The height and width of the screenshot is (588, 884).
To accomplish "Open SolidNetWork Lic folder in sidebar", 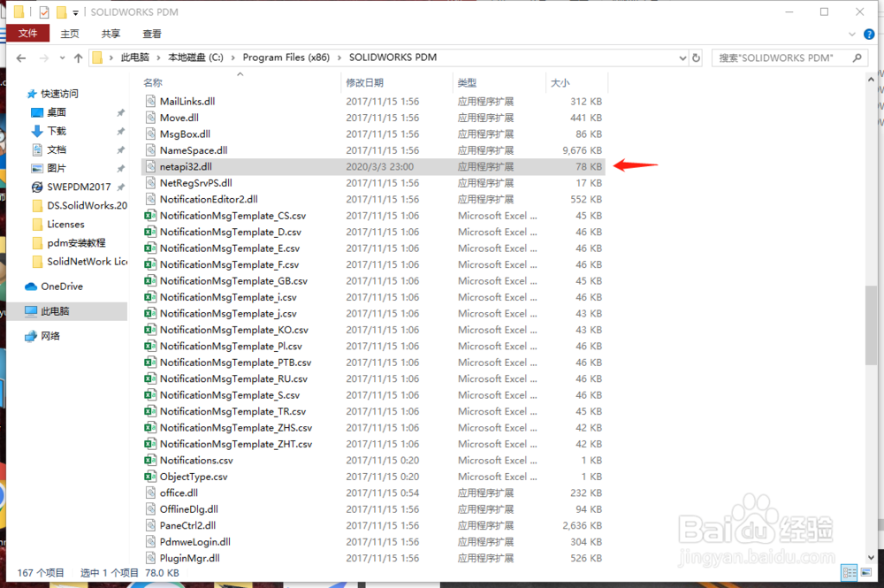I will tap(87, 261).
